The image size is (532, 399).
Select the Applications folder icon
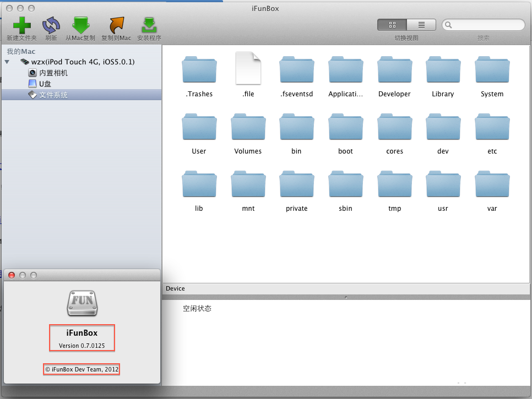point(345,70)
